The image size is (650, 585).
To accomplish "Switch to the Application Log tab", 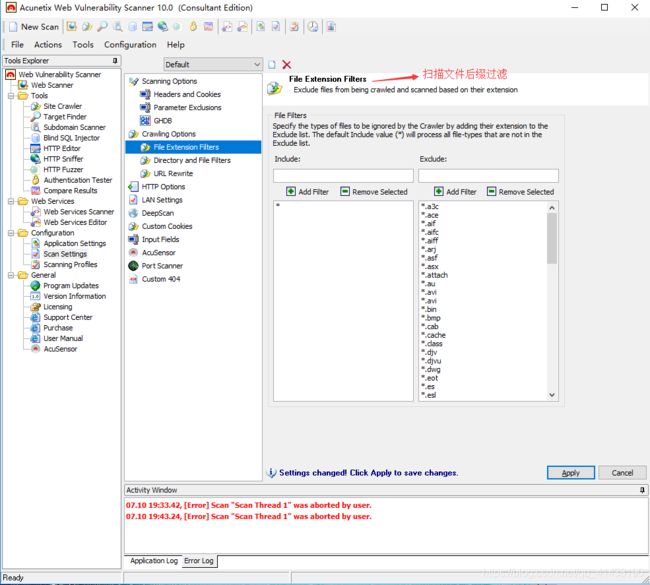I will (x=153, y=561).
